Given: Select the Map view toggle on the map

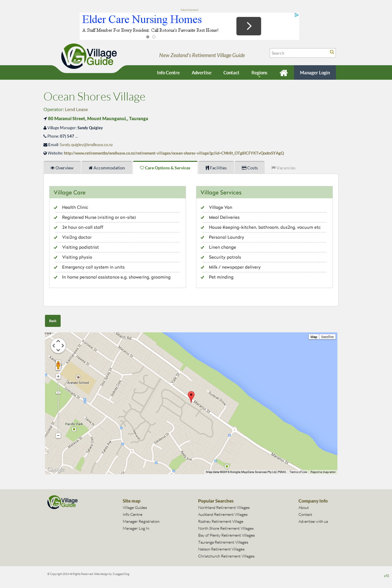Looking at the screenshot, I should 313,337.
